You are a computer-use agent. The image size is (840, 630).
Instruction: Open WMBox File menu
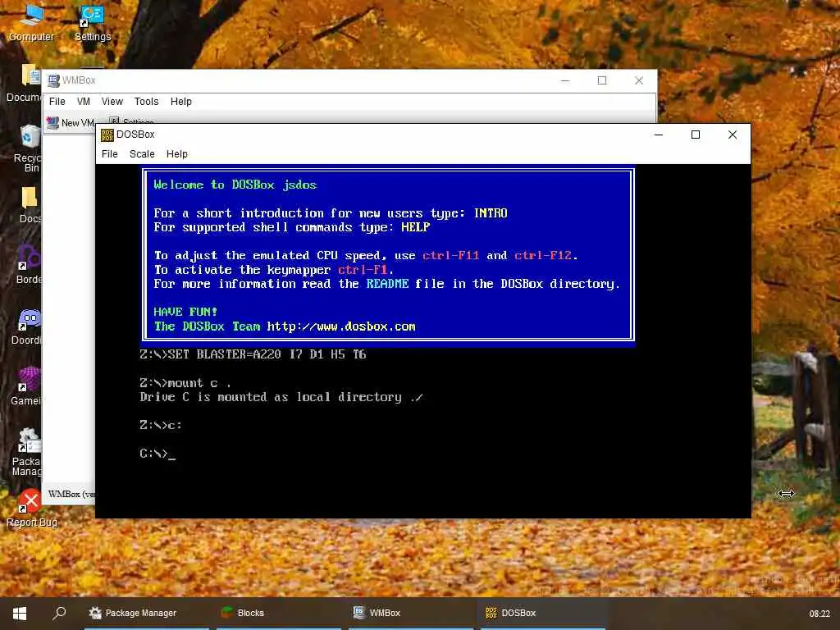pyautogui.click(x=57, y=102)
